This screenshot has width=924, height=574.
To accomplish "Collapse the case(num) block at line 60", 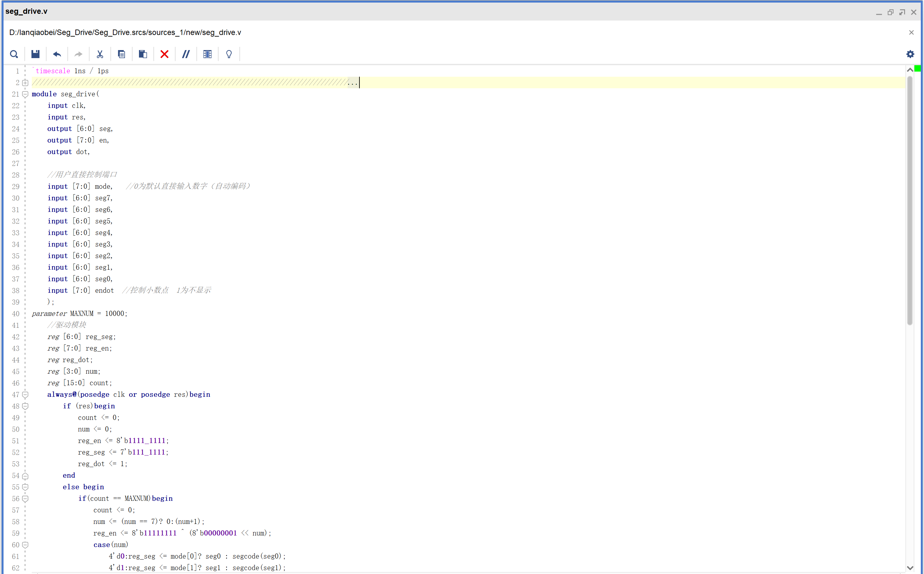I will (25, 545).
